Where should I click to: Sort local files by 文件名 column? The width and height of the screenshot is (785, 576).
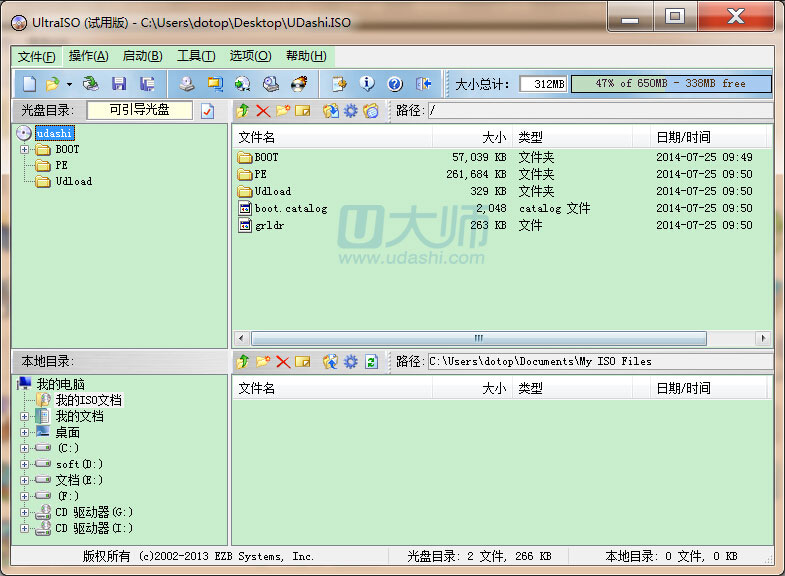[332, 388]
